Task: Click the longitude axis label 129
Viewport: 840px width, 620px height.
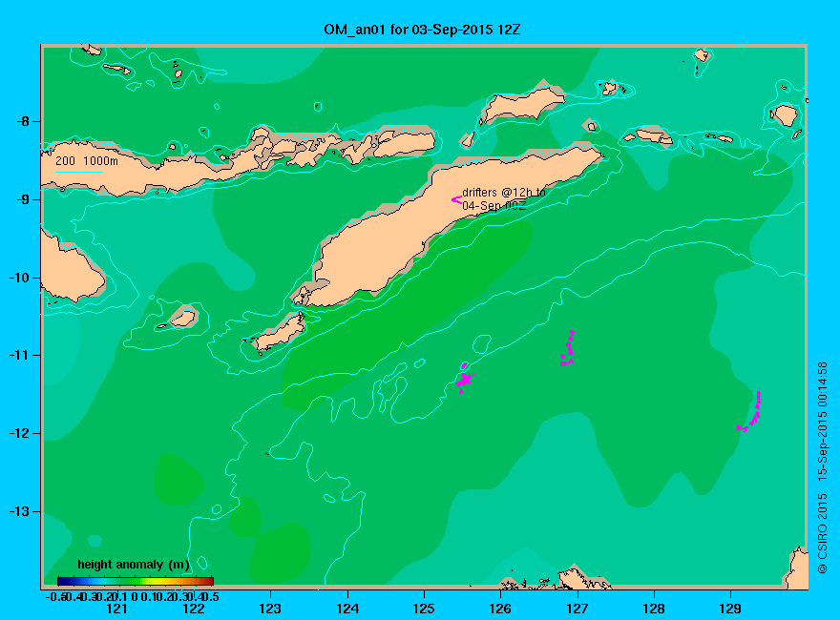Action: pyautogui.click(x=730, y=609)
